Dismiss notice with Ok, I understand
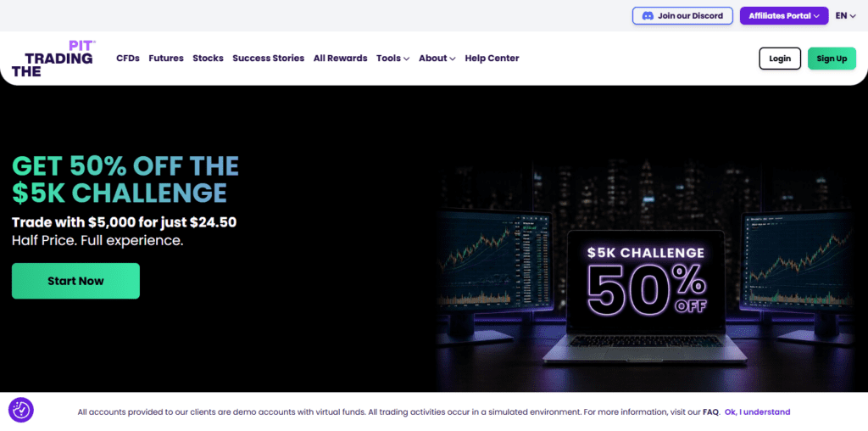Image resolution: width=868 pixels, height=431 pixels. click(757, 412)
